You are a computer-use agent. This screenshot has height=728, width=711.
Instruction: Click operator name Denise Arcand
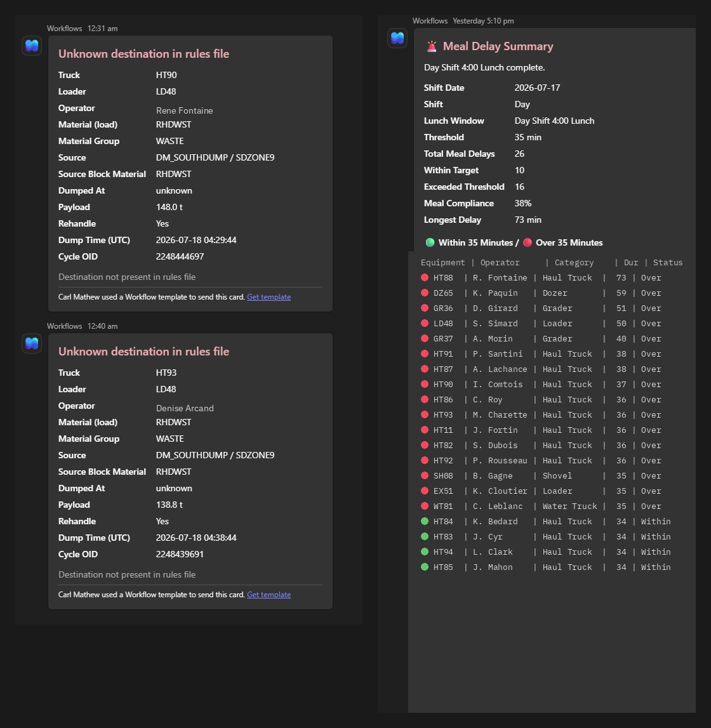185,408
